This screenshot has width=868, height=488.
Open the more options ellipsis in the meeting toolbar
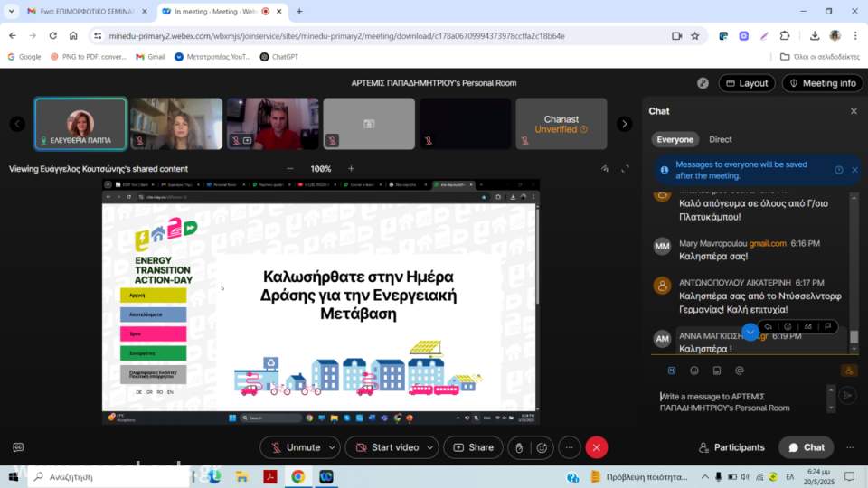pyautogui.click(x=569, y=447)
